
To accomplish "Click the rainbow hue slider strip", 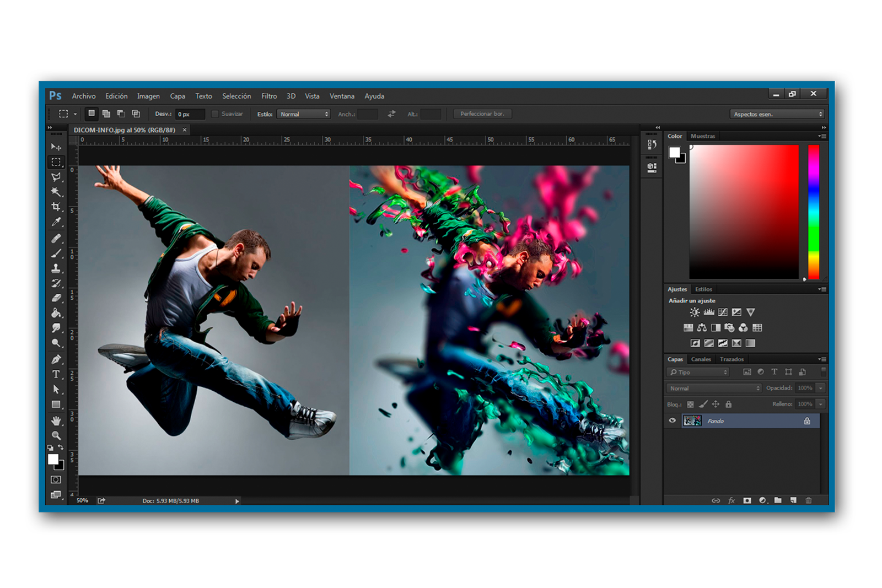I will pyautogui.click(x=813, y=212).
